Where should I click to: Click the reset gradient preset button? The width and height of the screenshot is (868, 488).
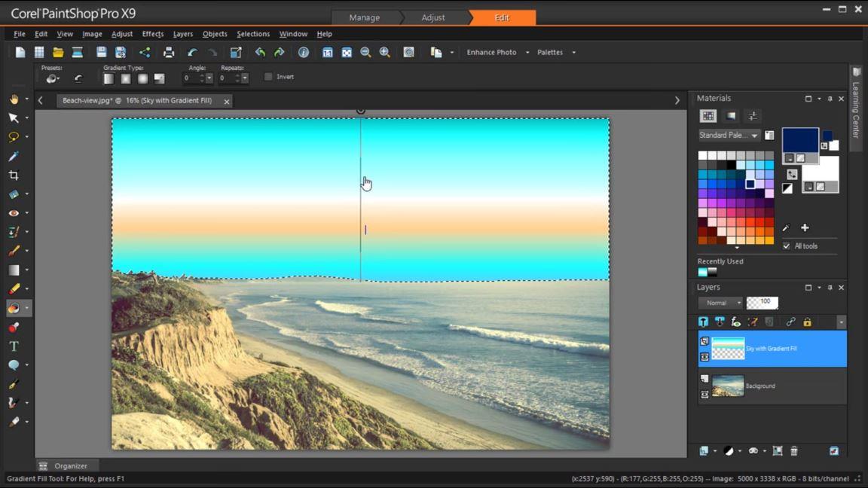tap(78, 78)
